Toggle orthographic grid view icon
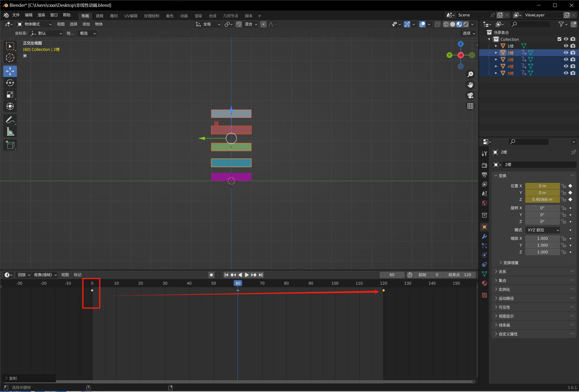The image size is (579, 392). point(470,106)
